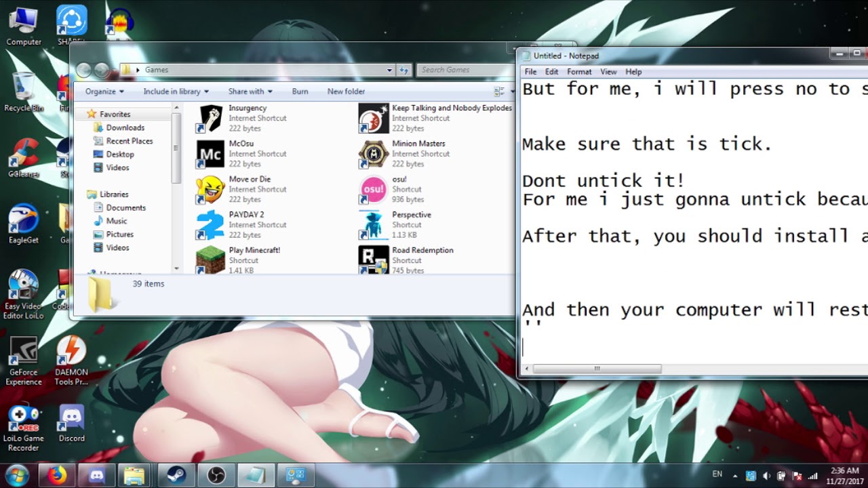The height and width of the screenshot is (488, 868).
Task: Open the Discord desktop icon
Action: pyautogui.click(x=71, y=424)
